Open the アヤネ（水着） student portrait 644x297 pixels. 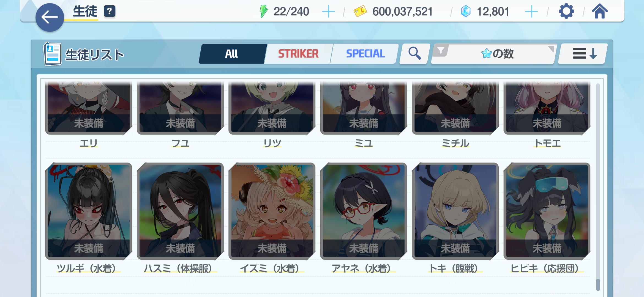tap(364, 211)
